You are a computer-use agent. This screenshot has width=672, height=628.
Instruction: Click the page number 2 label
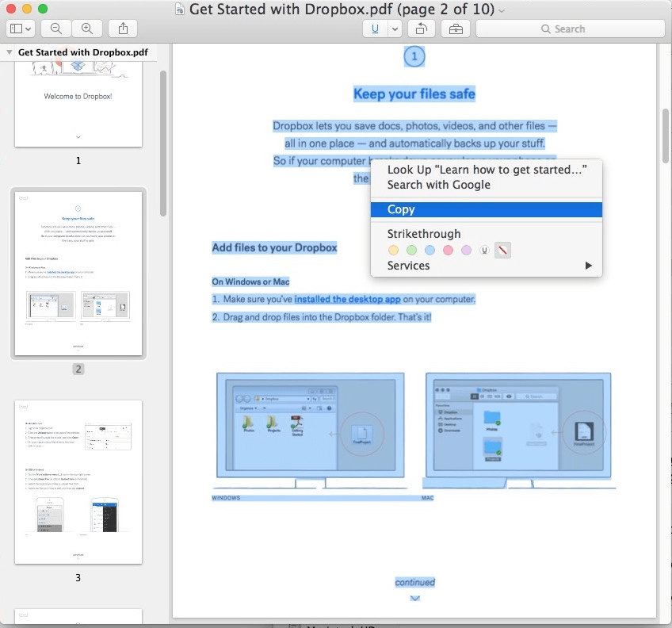click(x=78, y=369)
